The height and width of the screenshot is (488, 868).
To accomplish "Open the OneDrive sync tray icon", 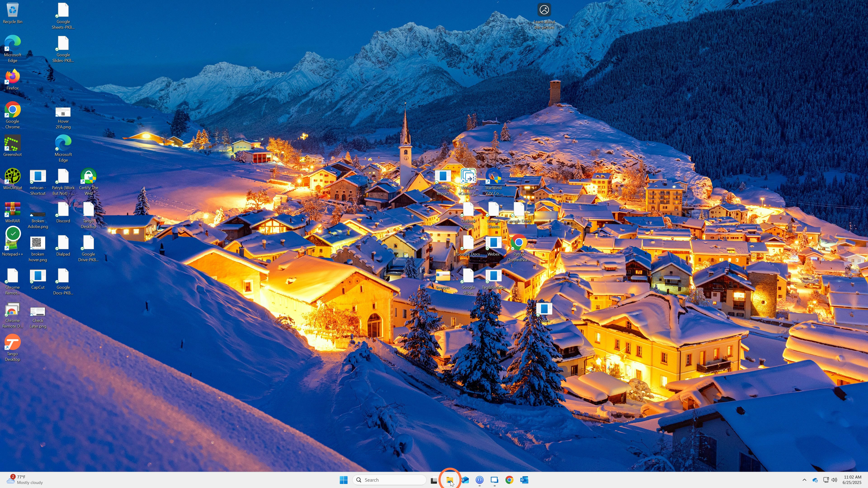I will (815, 480).
